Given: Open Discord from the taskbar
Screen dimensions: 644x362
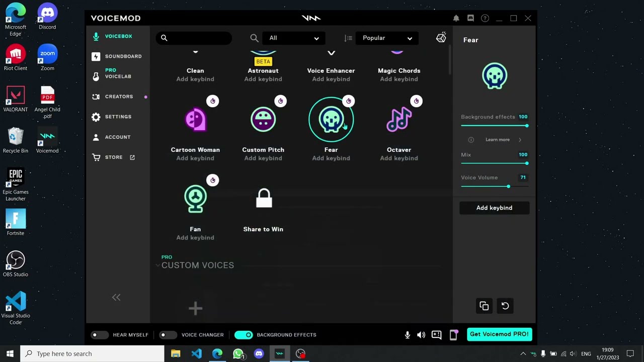Looking at the screenshot, I should [x=259, y=353].
